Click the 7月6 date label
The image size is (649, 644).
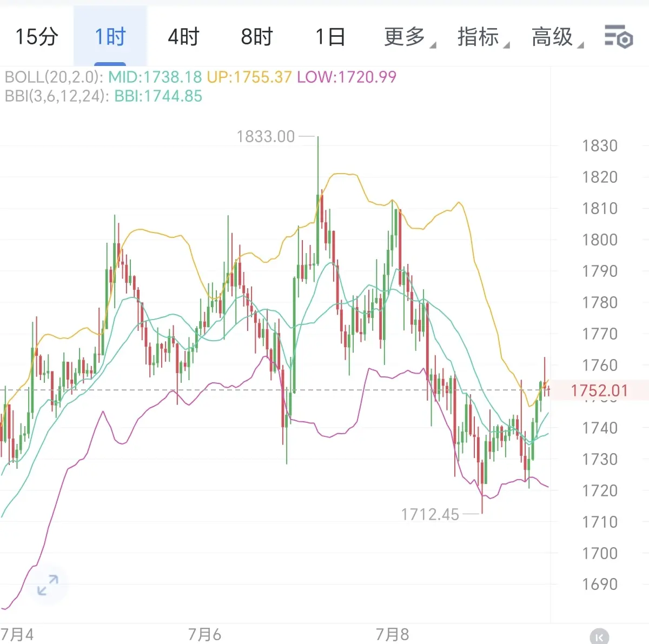[x=204, y=634]
